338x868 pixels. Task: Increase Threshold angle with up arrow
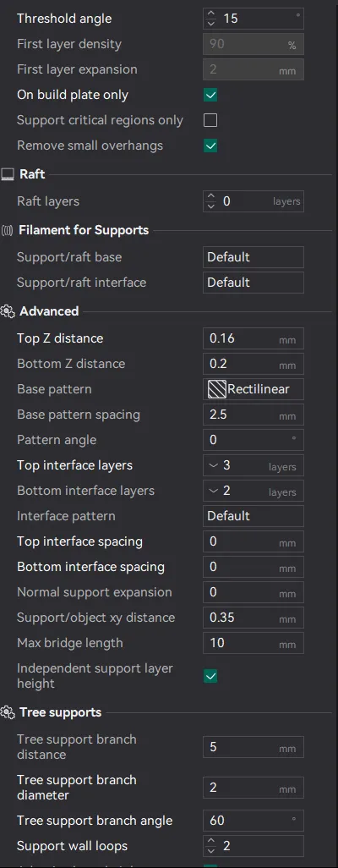coord(210,14)
